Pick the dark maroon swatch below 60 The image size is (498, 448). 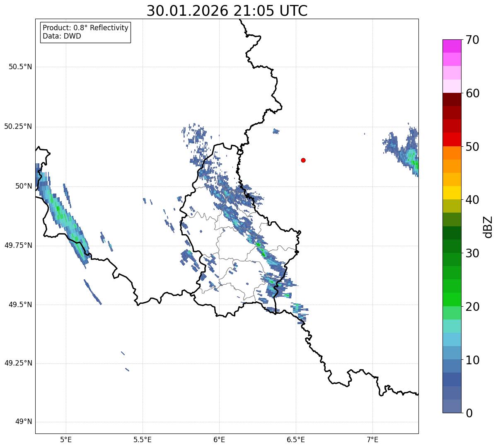pos(452,99)
